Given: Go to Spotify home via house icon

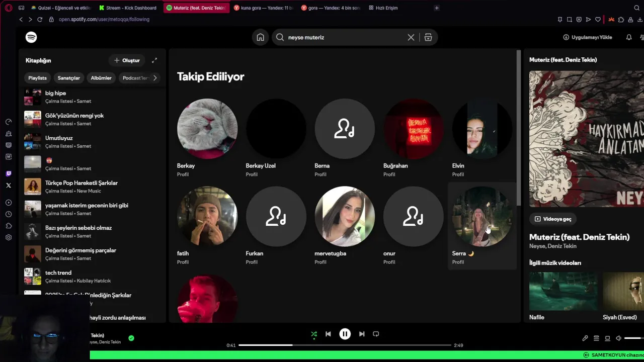Looking at the screenshot, I should (260, 37).
